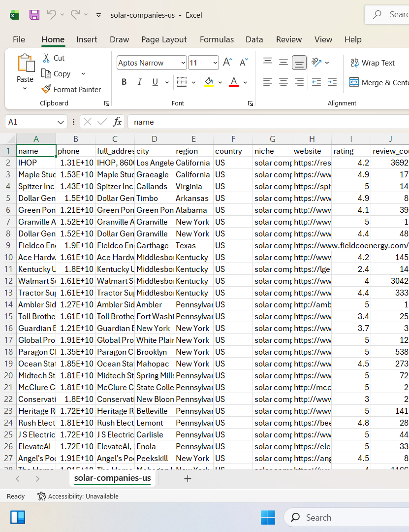Select Align Left icon
409x532 pixels.
[x=268, y=82]
